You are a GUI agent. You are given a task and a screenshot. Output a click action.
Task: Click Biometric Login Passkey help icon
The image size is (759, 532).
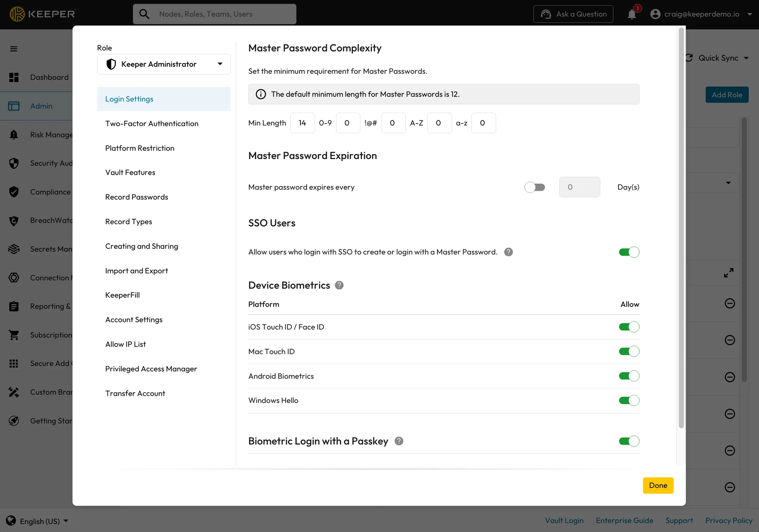coord(399,441)
